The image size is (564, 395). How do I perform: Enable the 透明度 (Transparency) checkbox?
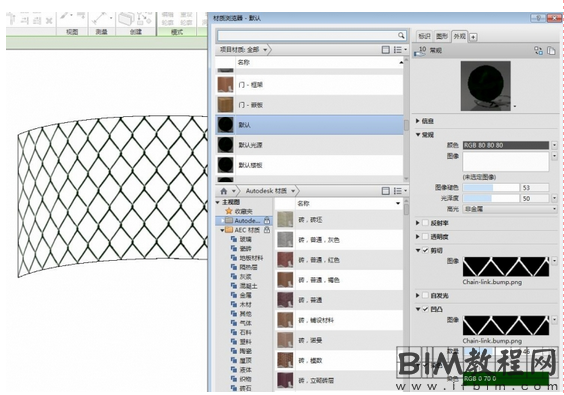click(426, 237)
